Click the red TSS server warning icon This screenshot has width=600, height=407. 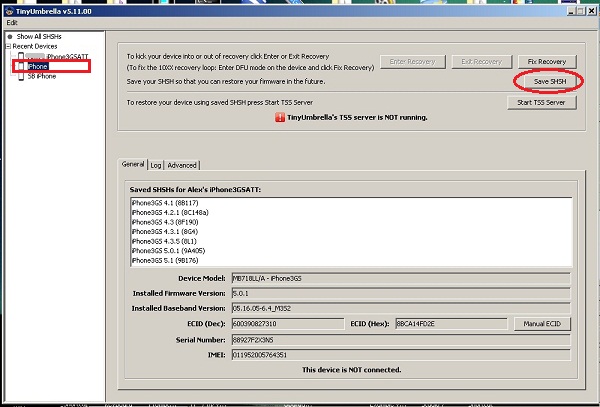click(x=280, y=117)
